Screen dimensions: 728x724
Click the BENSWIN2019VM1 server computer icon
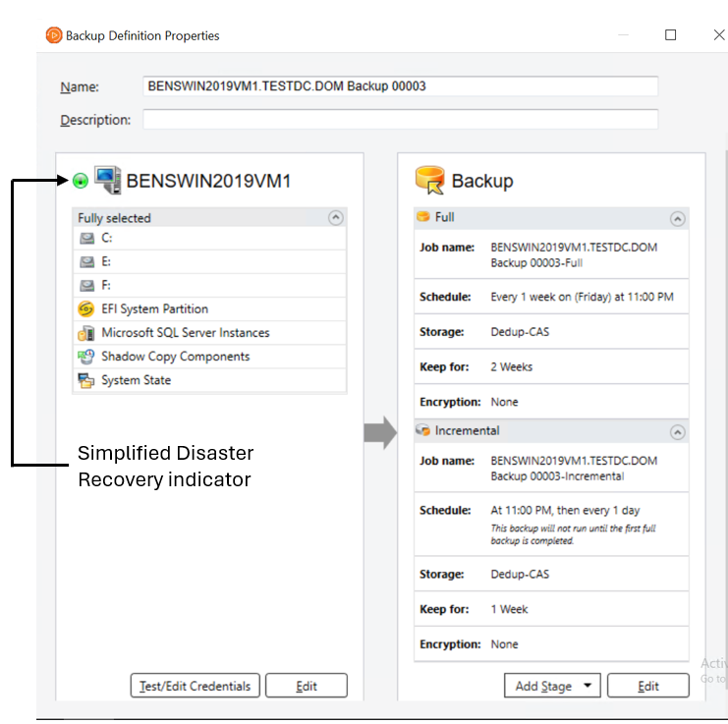(x=108, y=180)
